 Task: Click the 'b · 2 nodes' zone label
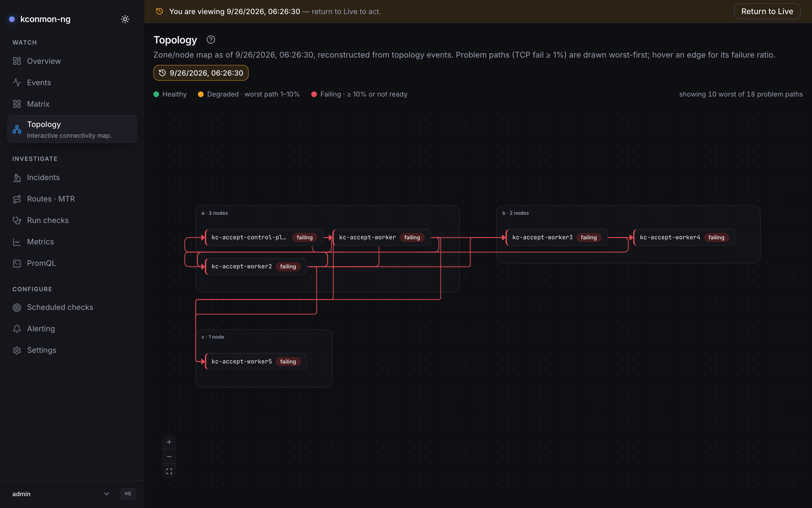pyautogui.click(x=515, y=213)
